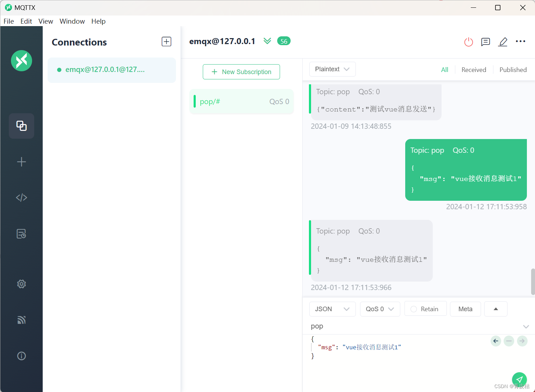Click the Meta button
The height and width of the screenshot is (392, 535).
[466, 309]
